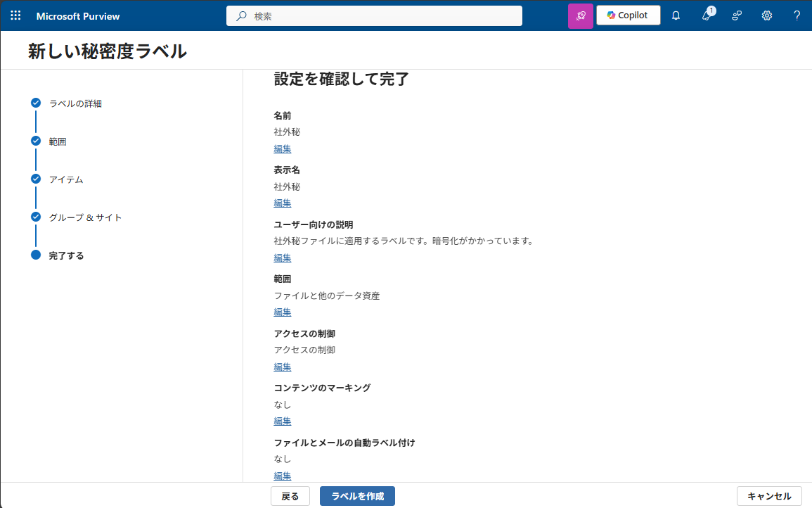
Task: Cancel label creation with キャンセル
Action: tap(769, 495)
